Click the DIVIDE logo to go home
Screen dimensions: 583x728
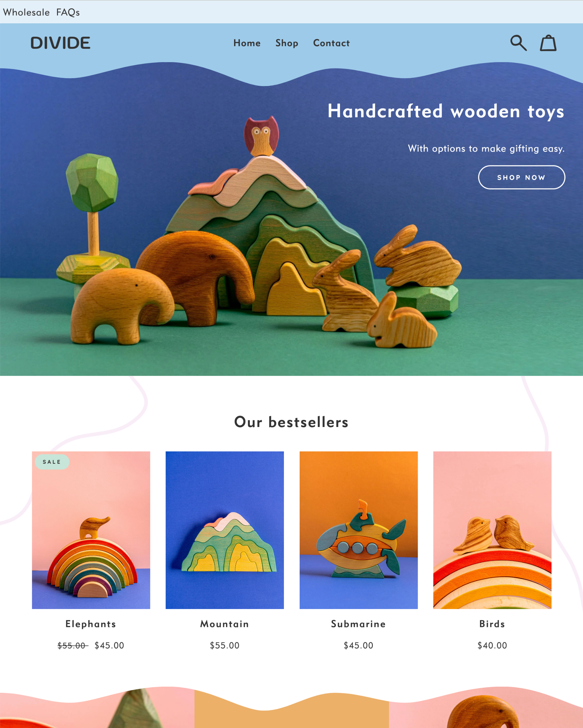pos(60,42)
